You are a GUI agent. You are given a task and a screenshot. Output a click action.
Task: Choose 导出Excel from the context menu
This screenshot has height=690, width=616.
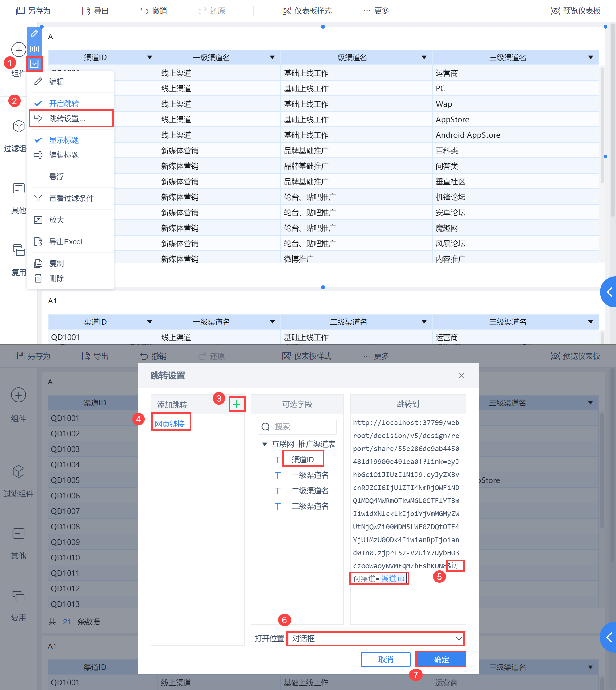[x=65, y=241]
